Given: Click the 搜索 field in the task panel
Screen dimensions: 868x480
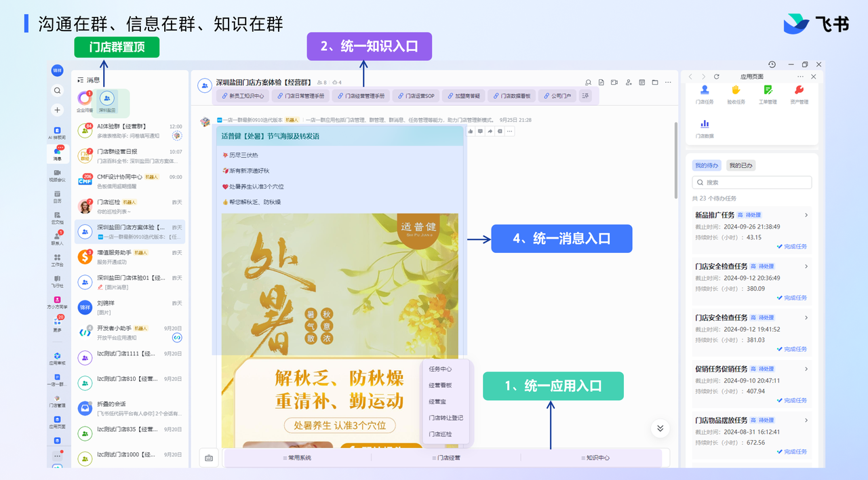Looking at the screenshot, I should 752,182.
